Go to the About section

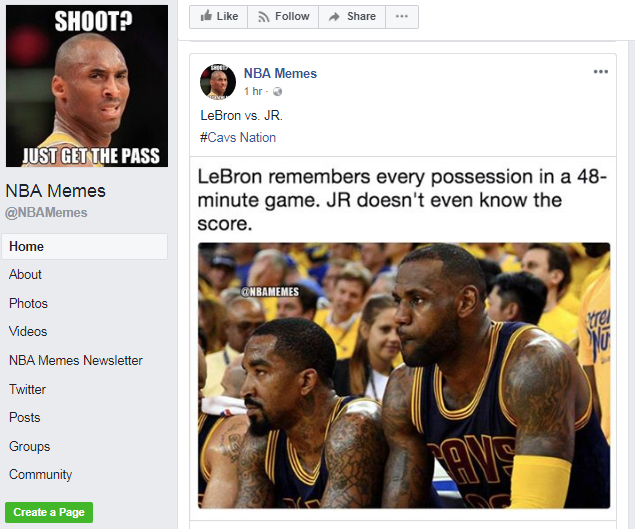tap(25, 274)
